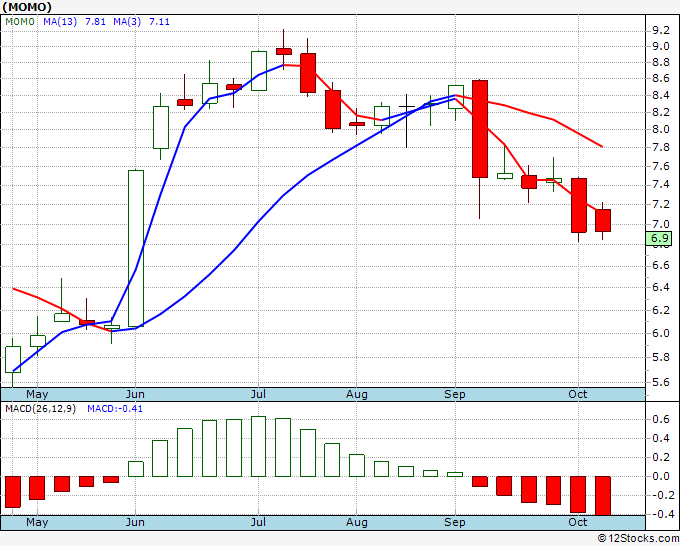680x546 pixels.
Task: Click Aug on the MACD panel time axis
Action: click(x=356, y=523)
